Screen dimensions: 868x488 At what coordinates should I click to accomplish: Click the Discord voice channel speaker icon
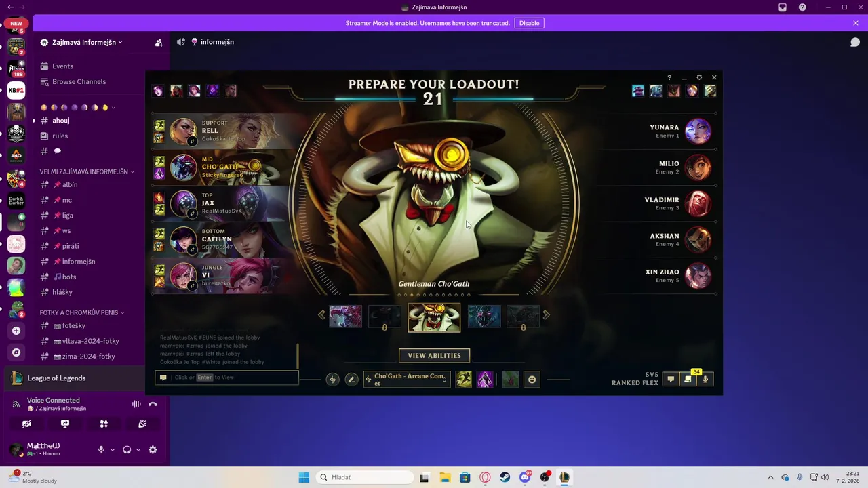pos(181,42)
